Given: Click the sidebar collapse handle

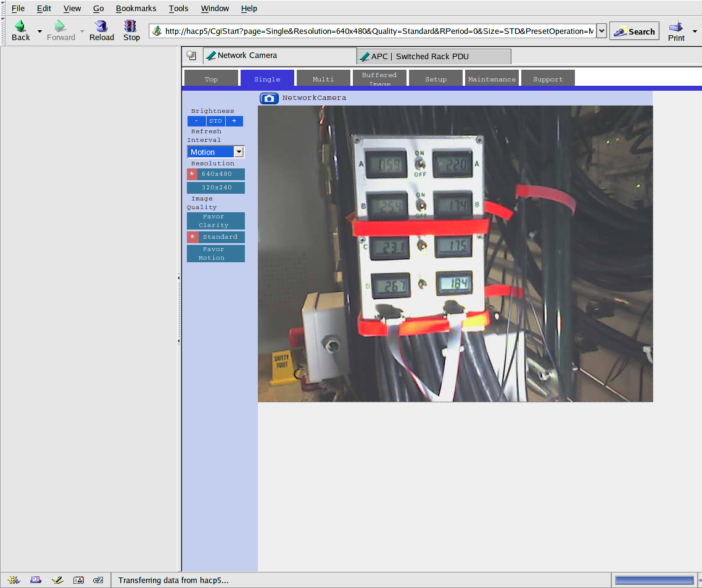Looking at the screenshot, I should 179,310.
